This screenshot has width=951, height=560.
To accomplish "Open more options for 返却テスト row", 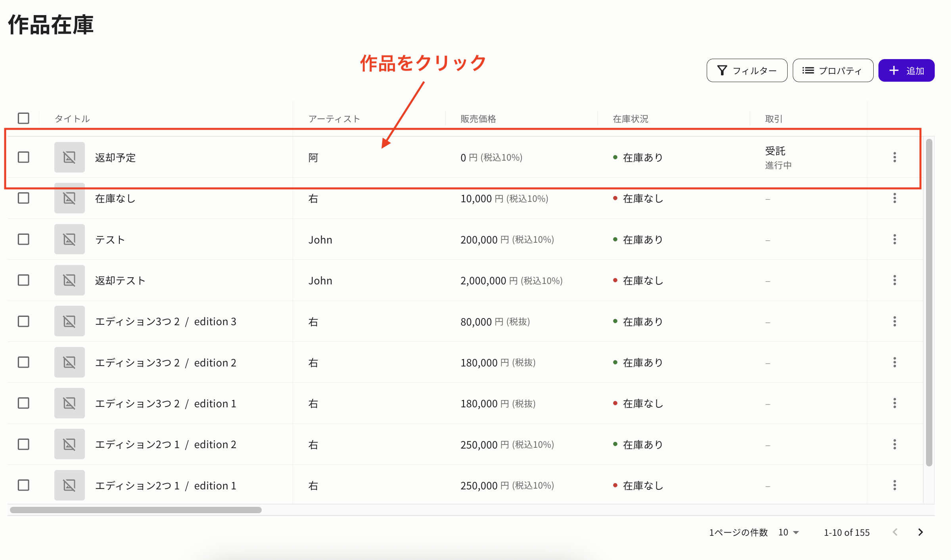I will pyautogui.click(x=894, y=280).
